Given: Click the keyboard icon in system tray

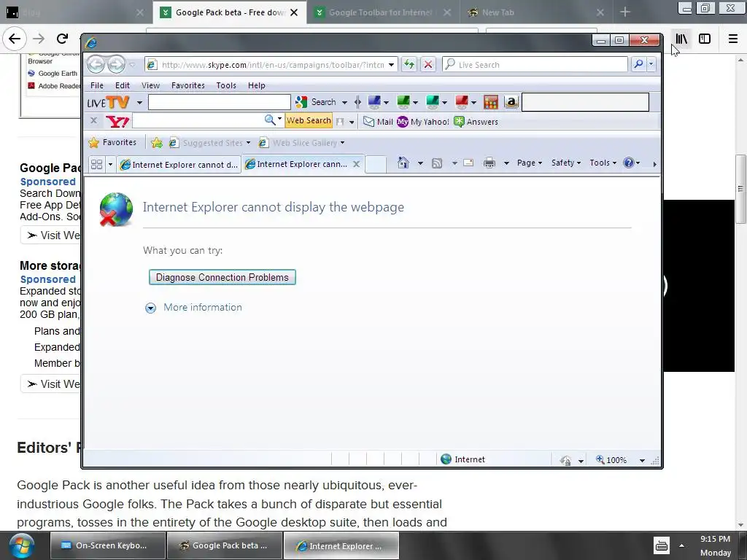Looking at the screenshot, I should [x=661, y=545].
